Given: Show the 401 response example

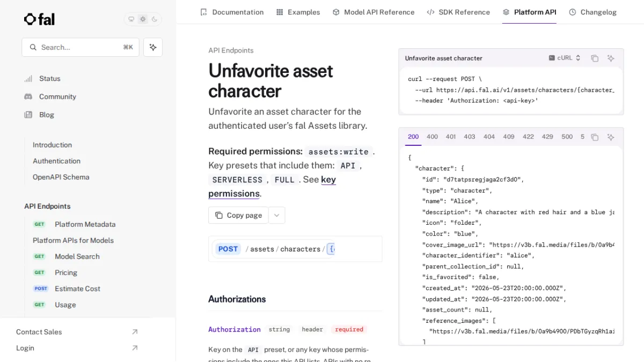Looking at the screenshot, I should coord(451,137).
